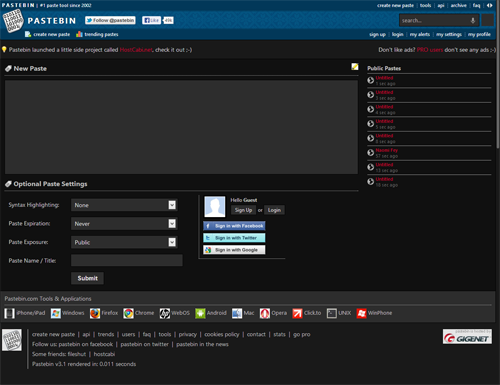Click the PRO users link
Viewport: 500px width, 385px height.
[x=430, y=50]
